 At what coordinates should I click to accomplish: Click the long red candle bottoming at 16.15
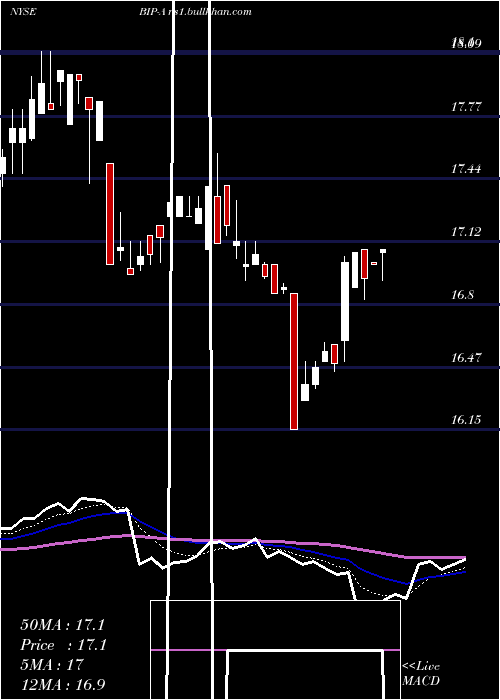tap(294, 361)
